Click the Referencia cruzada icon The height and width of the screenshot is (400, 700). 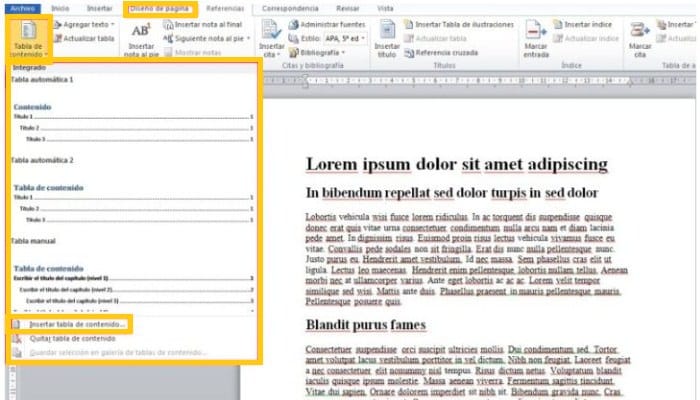[408, 53]
